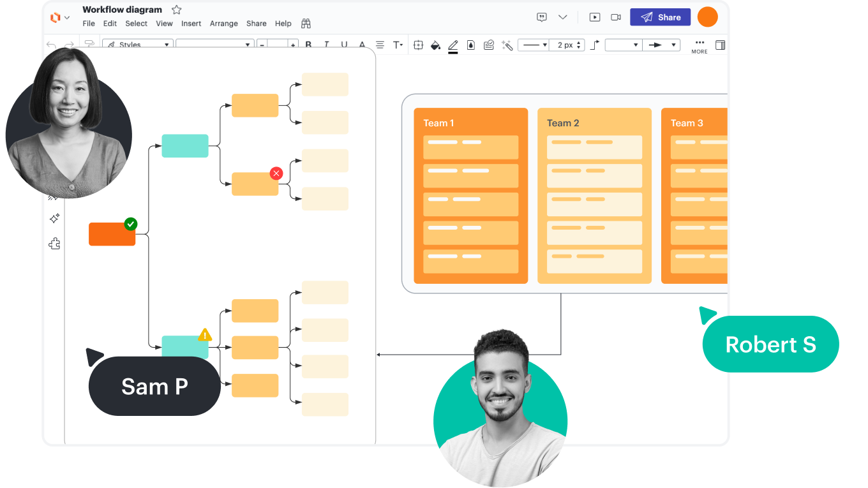Screen dimensions: 868x488
Task: Click the sparkle AI icon in sidebar
Action: tap(55, 219)
